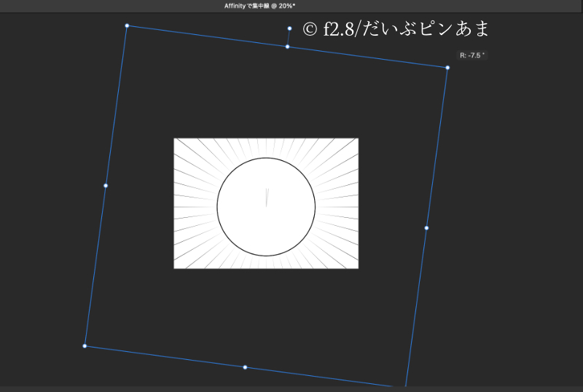Screen dimensions: 583x392
Task: Click the radial lines below the circle
Action: tap(266, 262)
